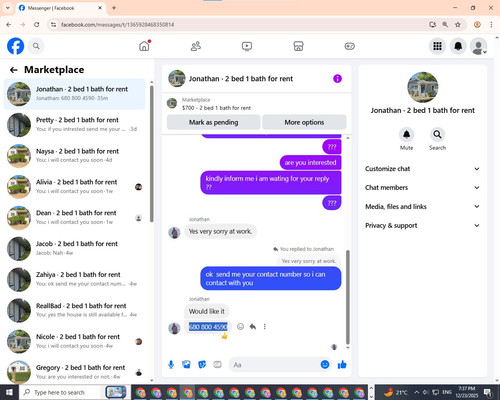Open Naysa - 2 bed 1 bath conversation
The image size is (500, 400).
(x=74, y=156)
